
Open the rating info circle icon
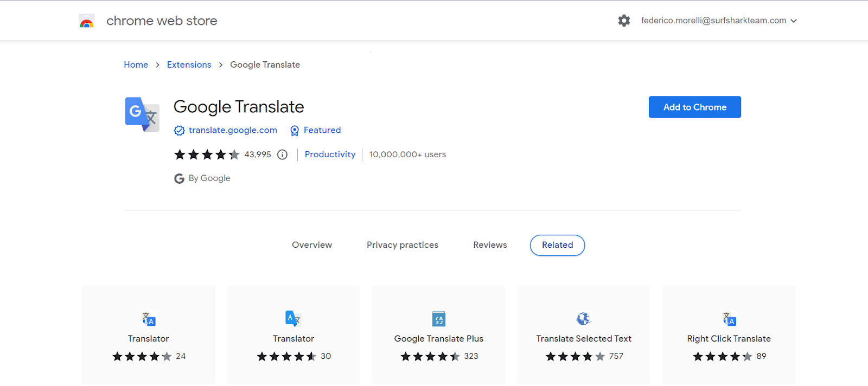[282, 155]
